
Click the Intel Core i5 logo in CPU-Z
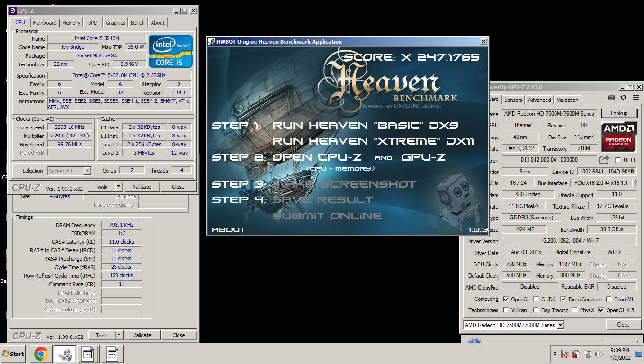click(170, 51)
